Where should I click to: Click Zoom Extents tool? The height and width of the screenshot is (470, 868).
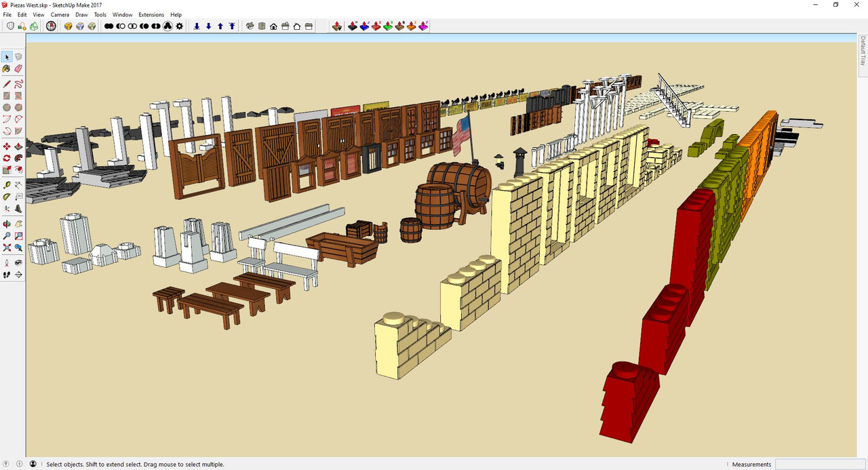[x=7, y=248]
